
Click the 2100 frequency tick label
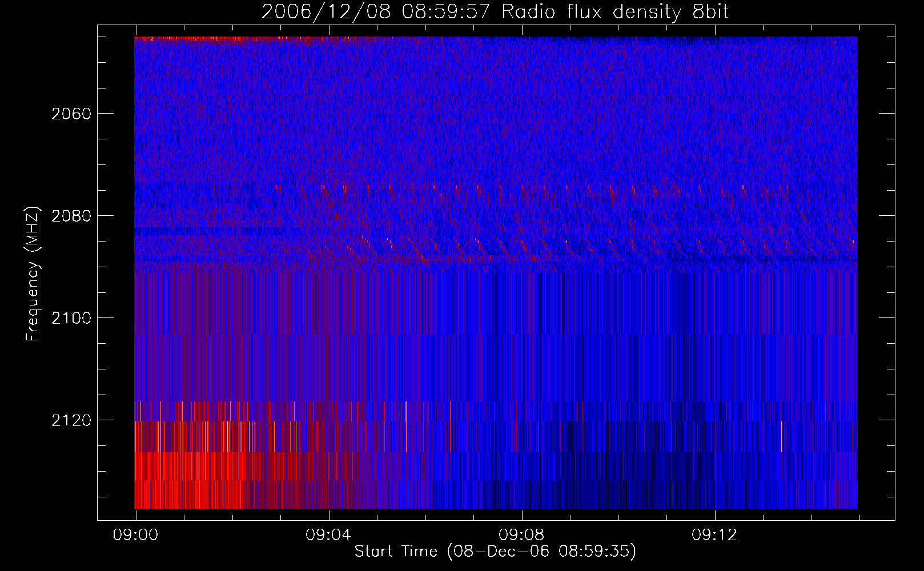pos(71,318)
